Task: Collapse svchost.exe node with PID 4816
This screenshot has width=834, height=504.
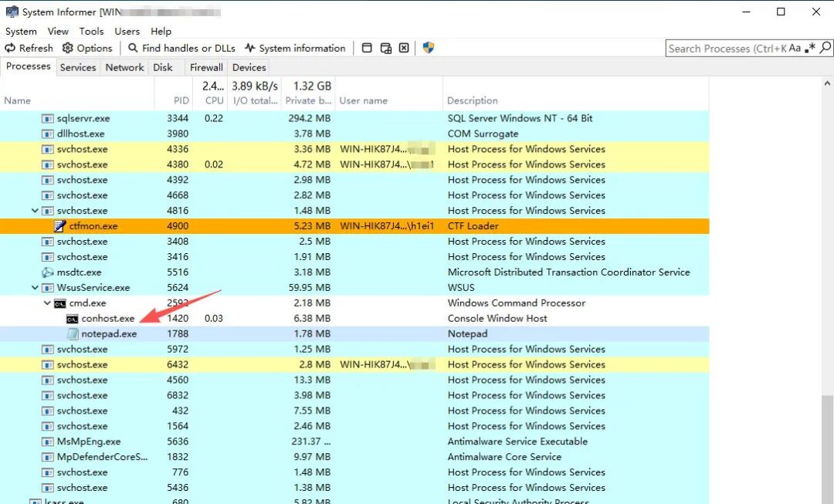Action: [x=35, y=211]
